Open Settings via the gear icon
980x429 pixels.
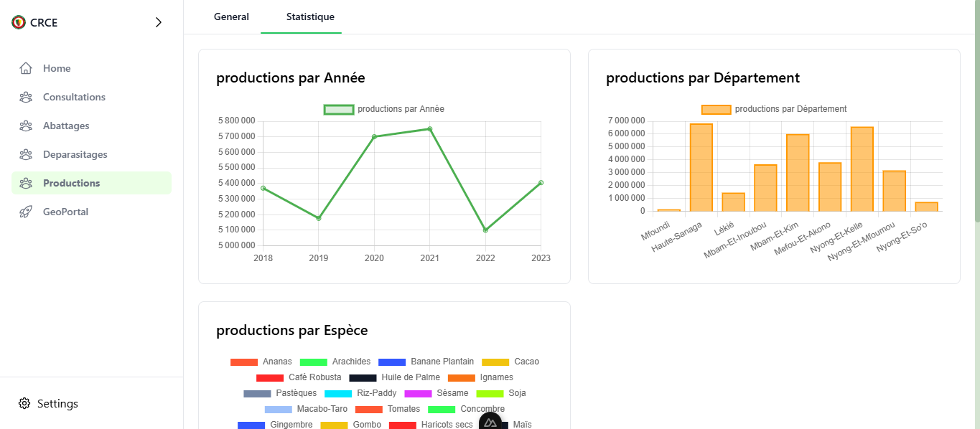(24, 403)
